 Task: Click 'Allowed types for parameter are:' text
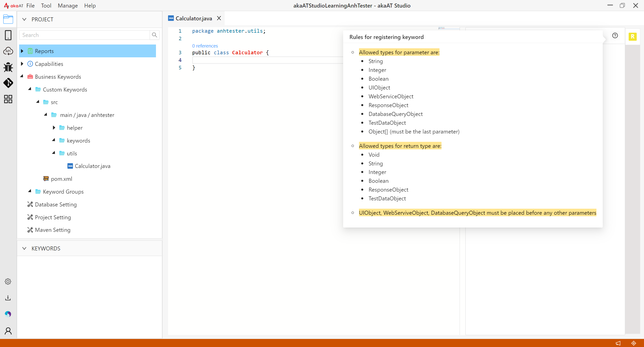399,52
